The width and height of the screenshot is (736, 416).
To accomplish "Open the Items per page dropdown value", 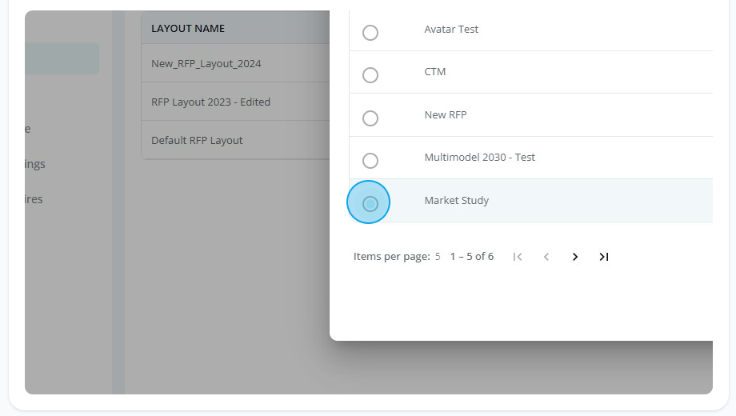I will click(x=437, y=257).
